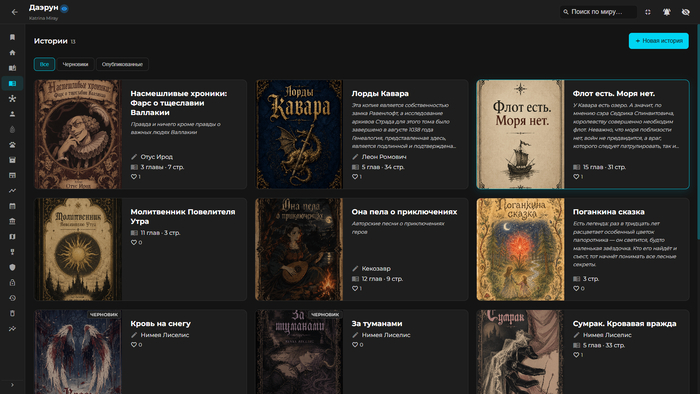Open the table layout icon in the sidebar
The height and width of the screenshot is (394, 700).
click(x=12, y=175)
